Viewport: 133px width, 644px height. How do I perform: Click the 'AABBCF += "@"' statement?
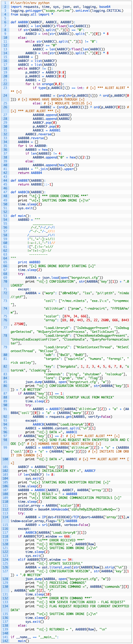point(45,45)
